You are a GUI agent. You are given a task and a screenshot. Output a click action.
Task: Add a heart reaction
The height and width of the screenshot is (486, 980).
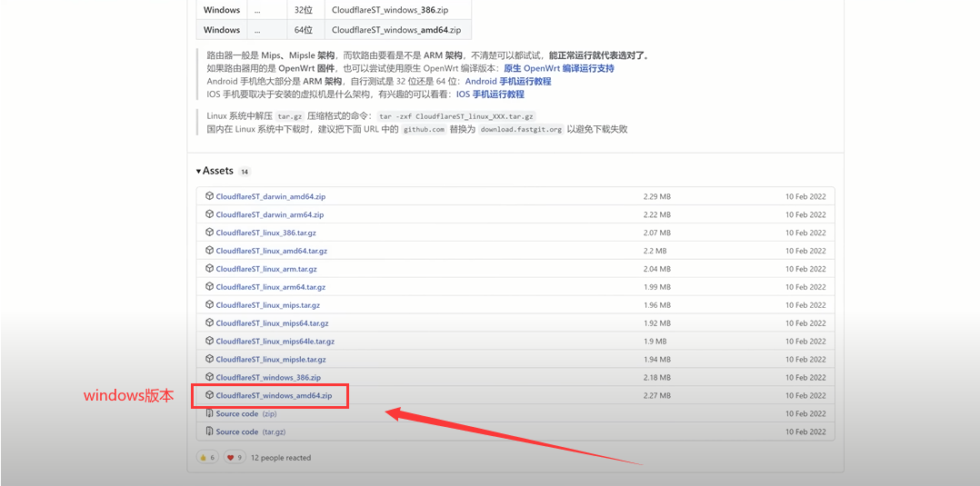[235, 457]
